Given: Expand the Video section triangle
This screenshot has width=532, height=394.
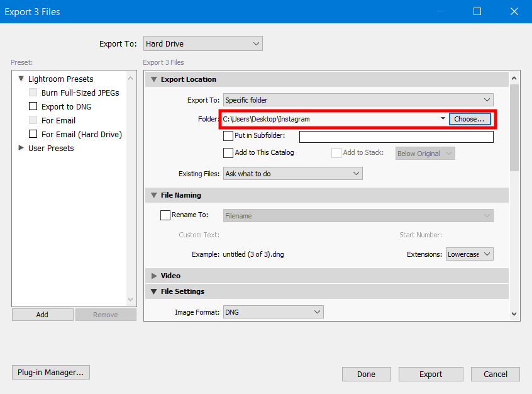Looking at the screenshot, I should pyautogui.click(x=154, y=276).
